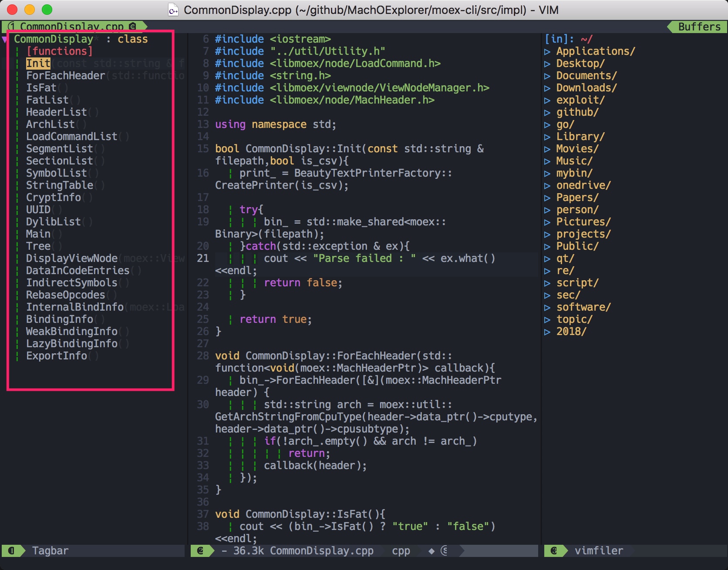Click the green buffer number 2 icon in statusline
The image size is (728, 570).
point(201,550)
